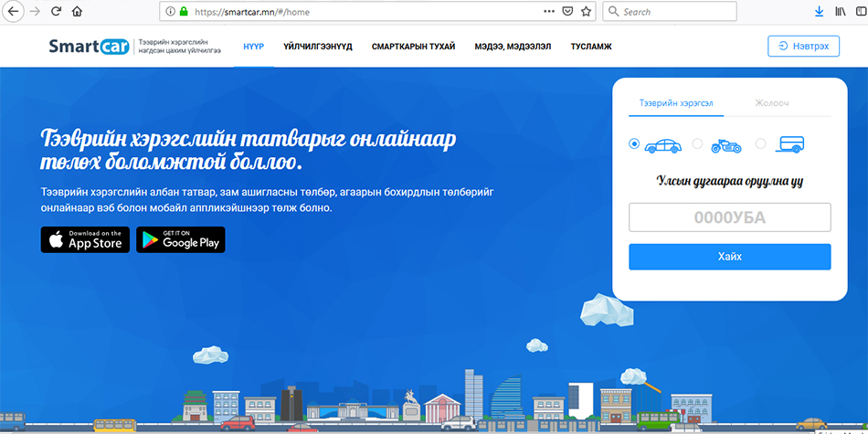868x434 pixels.
Task: Click the Smartcar logo
Action: pyautogui.click(x=90, y=47)
